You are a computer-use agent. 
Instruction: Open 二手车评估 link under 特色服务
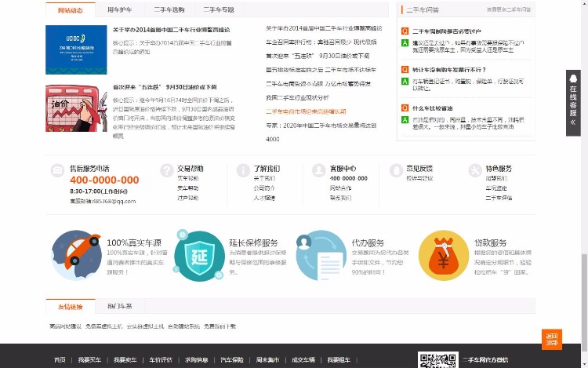[499, 198]
